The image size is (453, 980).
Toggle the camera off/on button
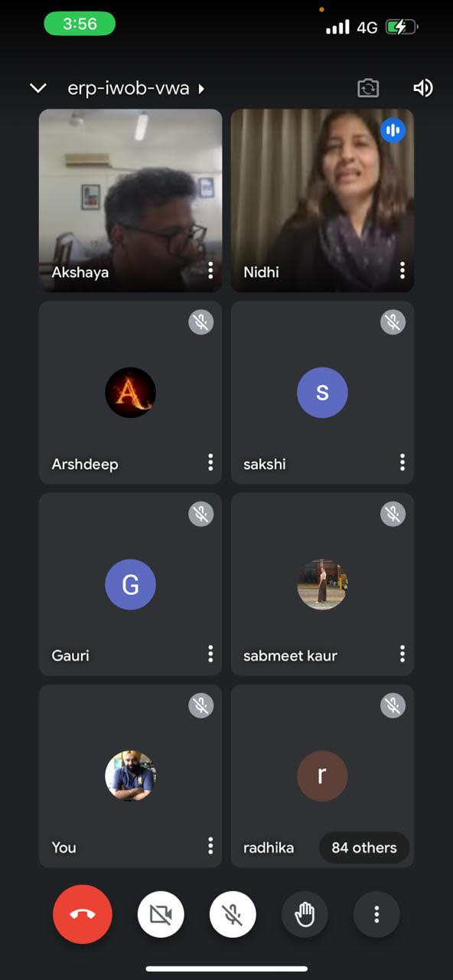(x=161, y=914)
